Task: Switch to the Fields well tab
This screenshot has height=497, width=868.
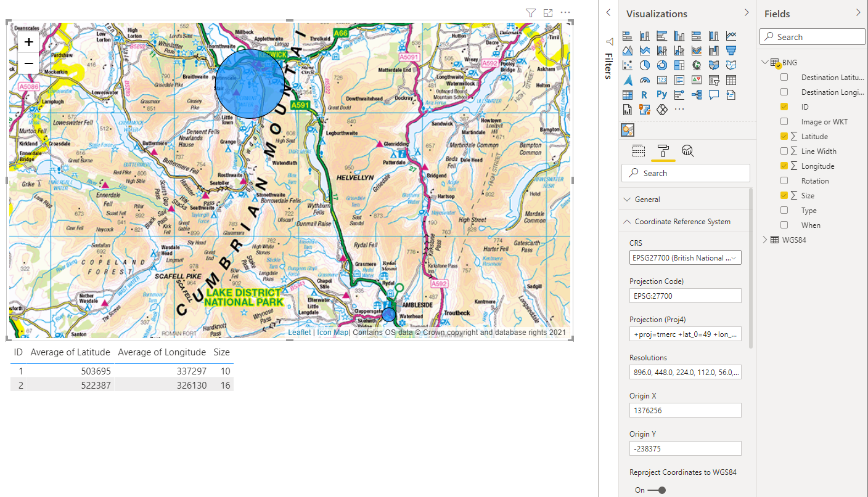Action: click(x=639, y=151)
